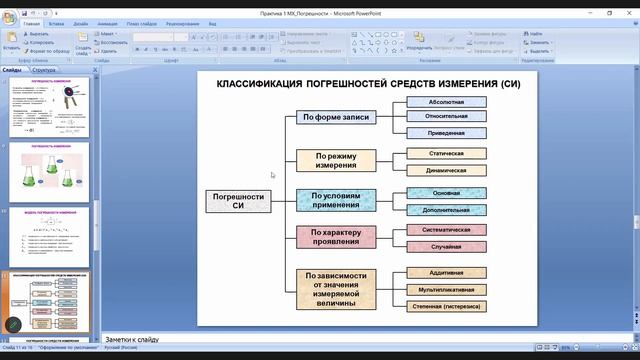Switch to Слайды pane tab

(x=12, y=70)
